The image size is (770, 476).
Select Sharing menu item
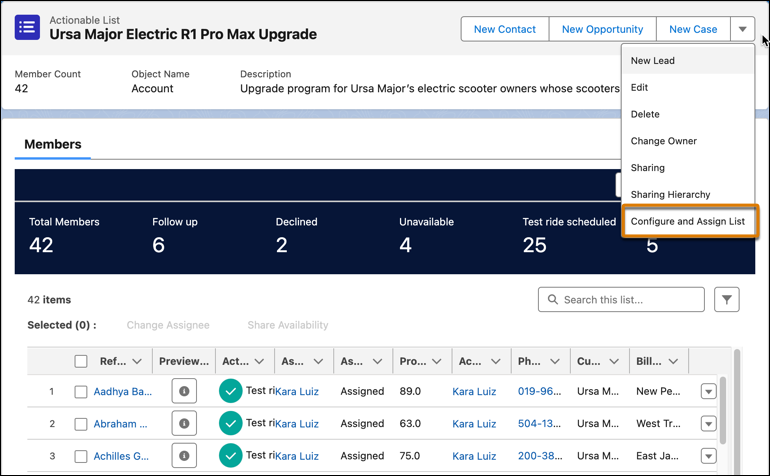click(x=688, y=168)
